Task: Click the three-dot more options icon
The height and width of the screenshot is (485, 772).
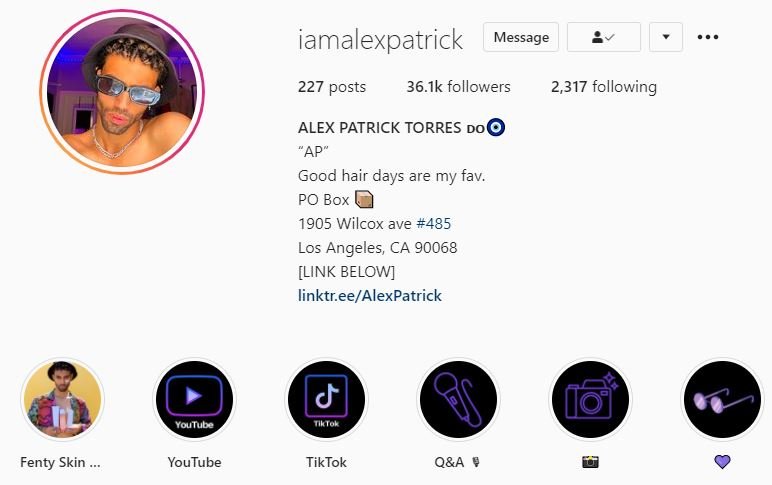Action: coord(708,37)
